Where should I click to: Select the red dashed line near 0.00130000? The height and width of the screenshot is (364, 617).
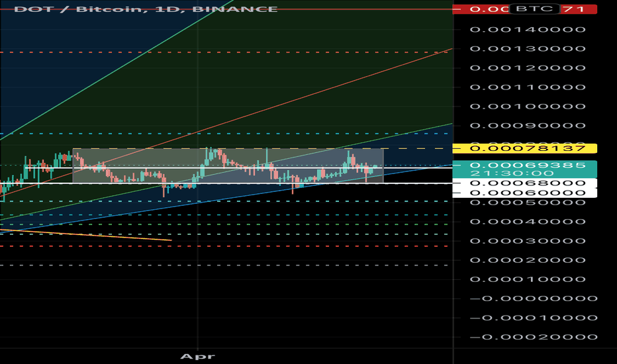tap(224, 52)
